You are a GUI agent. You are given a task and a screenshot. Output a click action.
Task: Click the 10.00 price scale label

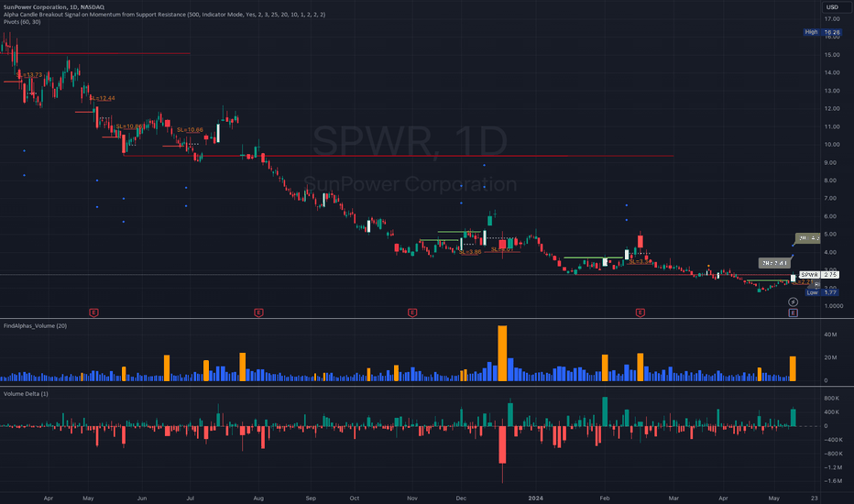(832, 145)
